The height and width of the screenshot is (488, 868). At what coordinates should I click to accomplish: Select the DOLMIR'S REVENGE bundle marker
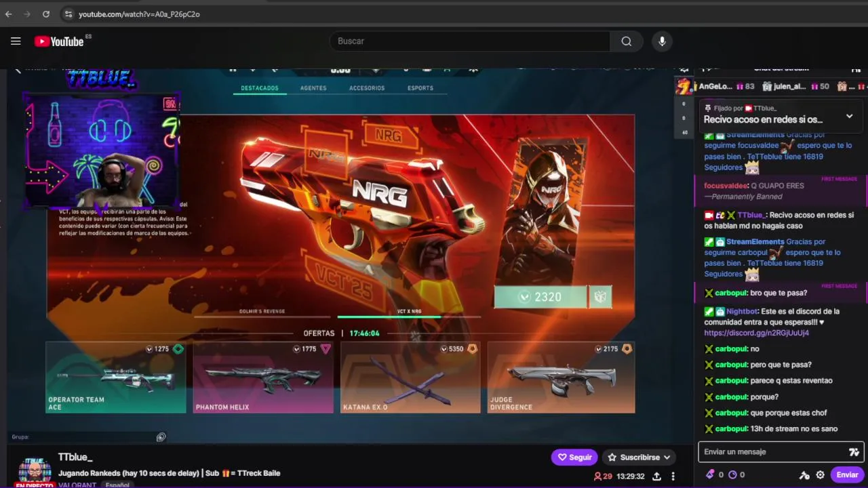tap(262, 312)
